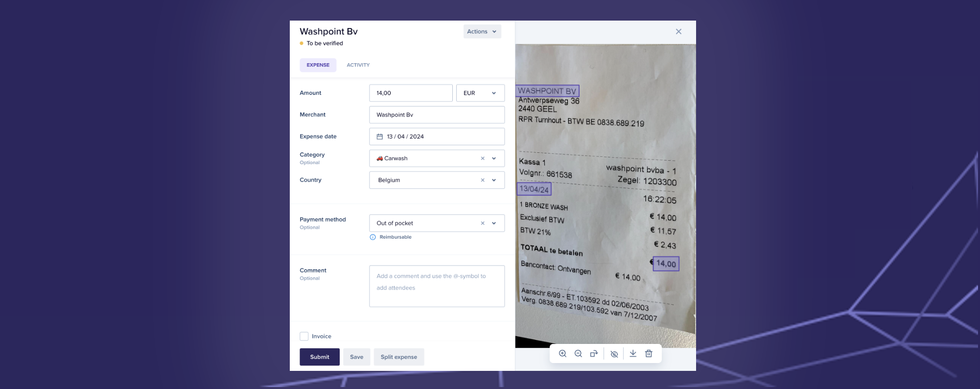Image resolution: width=980 pixels, height=389 pixels.
Task: Click the Invoice label text
Action: pyautogui.click(x=322, y=336)
